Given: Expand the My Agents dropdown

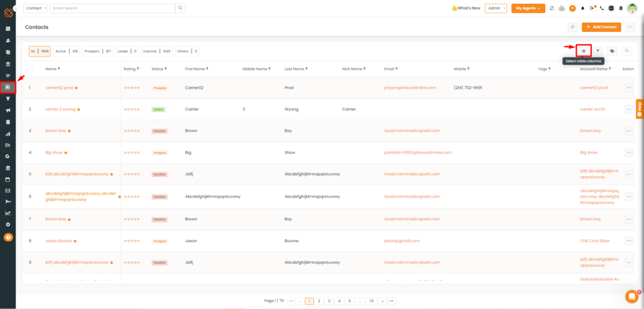Looking at the screenshot, I should coord(528,8).
